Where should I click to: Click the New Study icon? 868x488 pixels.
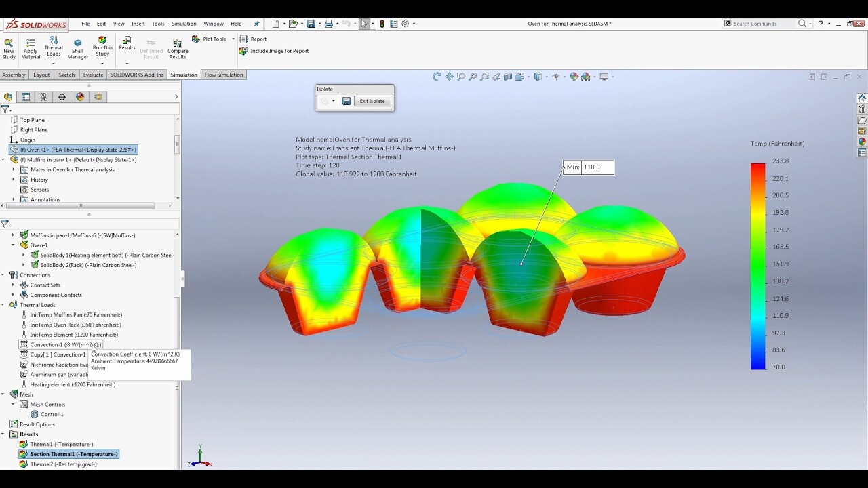point(9,48)
